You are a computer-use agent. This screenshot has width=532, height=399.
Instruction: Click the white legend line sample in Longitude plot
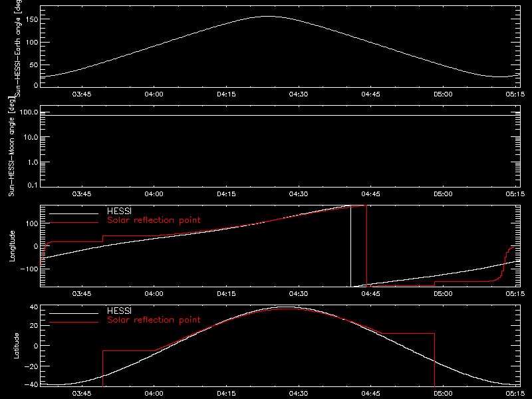tap(74, 213)
